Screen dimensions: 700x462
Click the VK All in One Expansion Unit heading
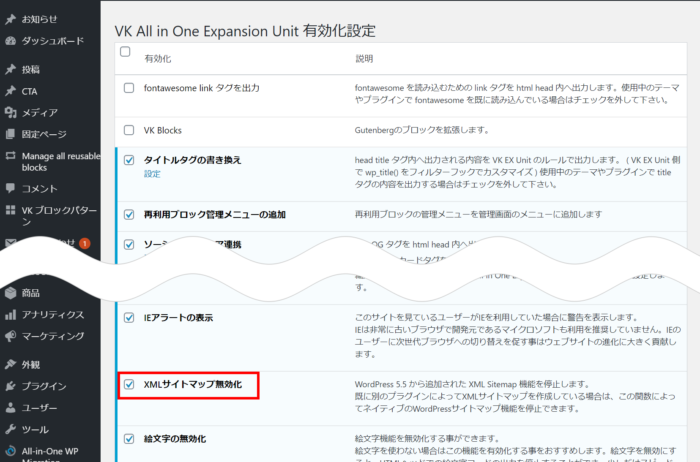[x=245, y=31]
